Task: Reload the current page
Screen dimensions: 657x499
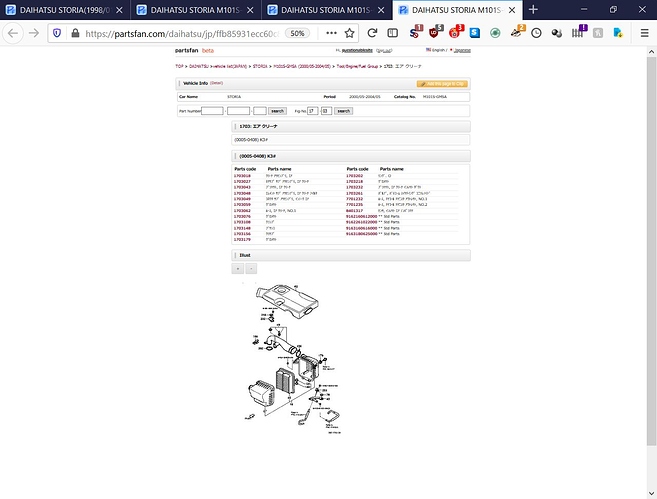Action: click(372, 33)
